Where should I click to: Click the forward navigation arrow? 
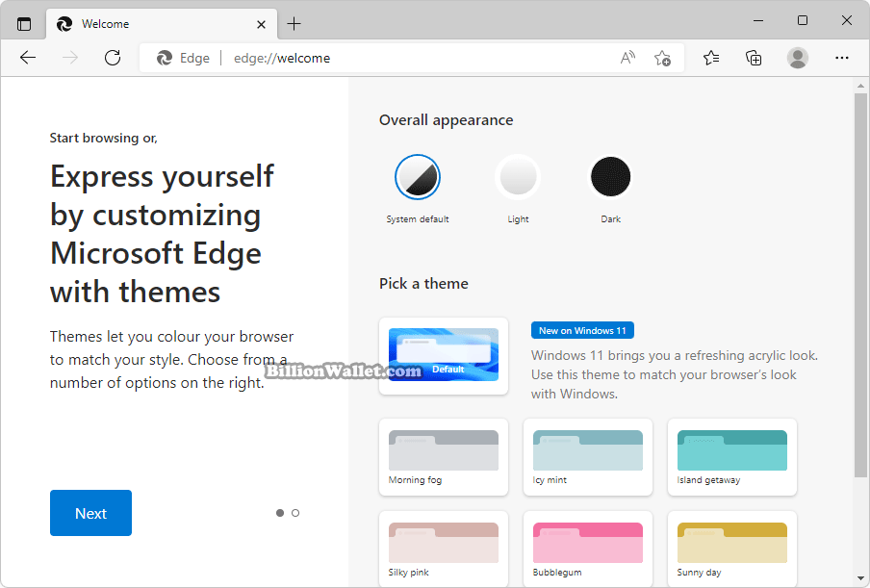pyautogui.click(x=70, y=58)
